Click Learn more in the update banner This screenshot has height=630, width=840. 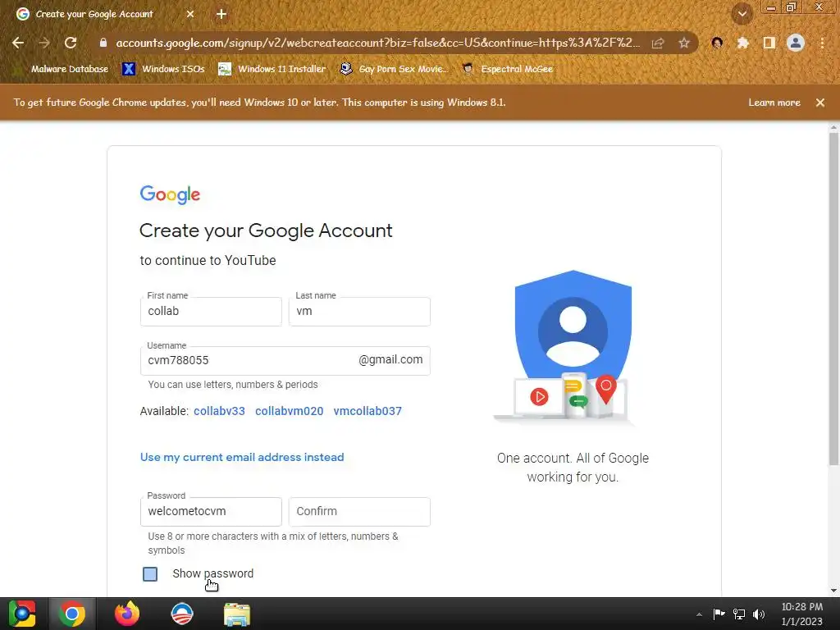tap(774, 103)
